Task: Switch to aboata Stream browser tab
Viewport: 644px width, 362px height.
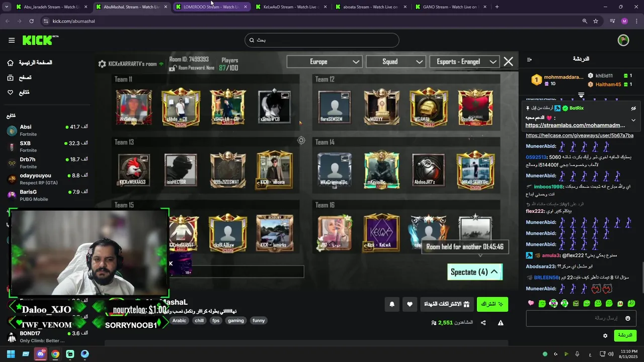Action: tap(371, 7)
